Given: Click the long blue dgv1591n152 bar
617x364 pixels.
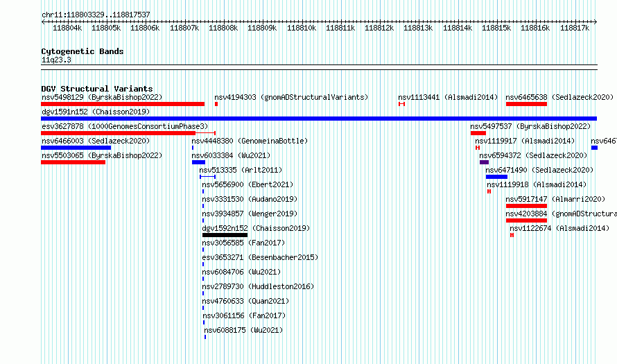Looking at the screenshot, I should coord(319,119).
